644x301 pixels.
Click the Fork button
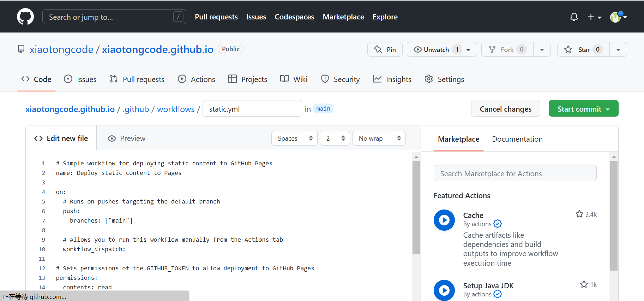point(507,49)
